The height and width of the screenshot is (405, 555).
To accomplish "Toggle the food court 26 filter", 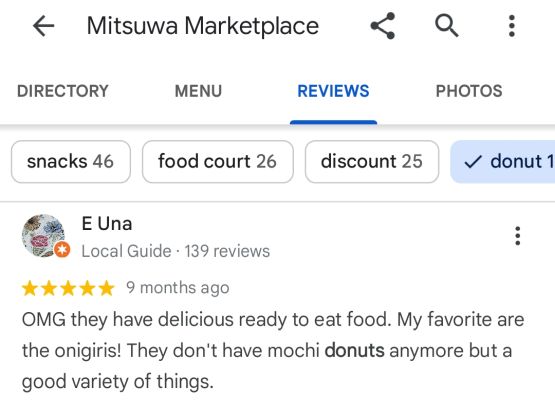I will [x=218, y=162].
